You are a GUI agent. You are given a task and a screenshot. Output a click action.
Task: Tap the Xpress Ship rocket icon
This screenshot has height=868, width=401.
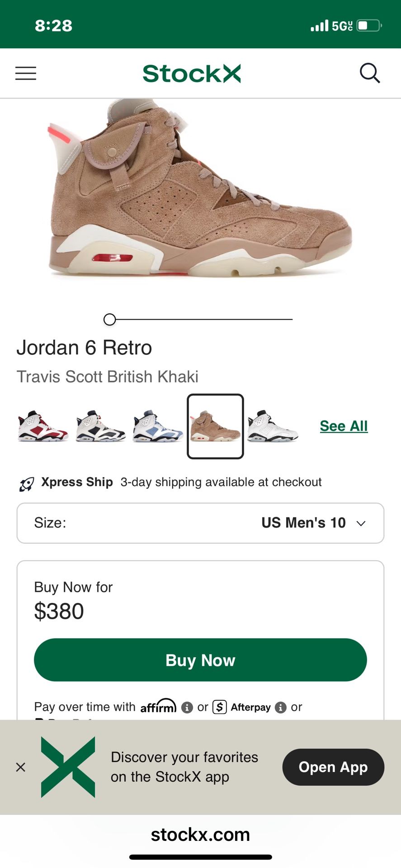point(27,484)
